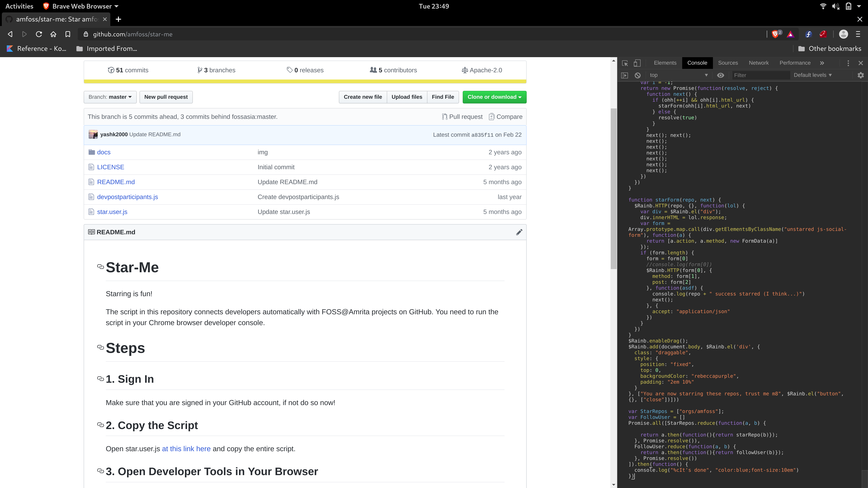
Task: Reload the page with the refresh icon
Action: pyautogui.click(x=39, y=34)
